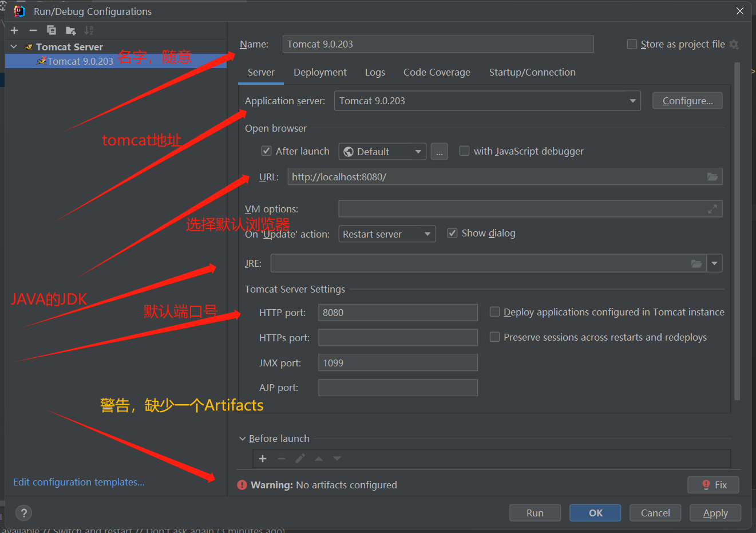Viewport: 756px width, 533px height.
Task: Open the Code Coverage tab
Action: pos(437,72)
